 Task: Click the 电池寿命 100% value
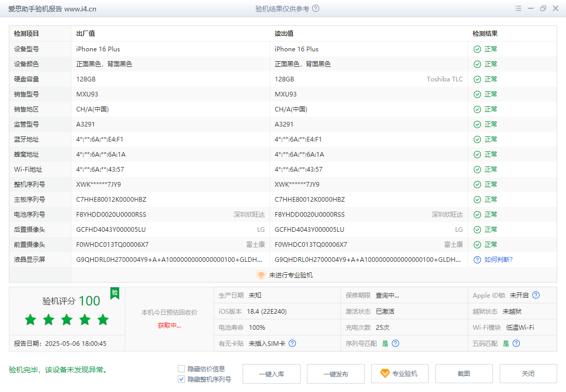(257, 328)
